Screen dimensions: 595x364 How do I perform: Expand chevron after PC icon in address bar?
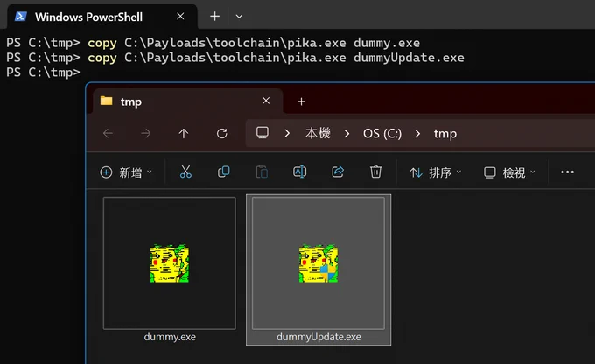click(x=287, y=133)
